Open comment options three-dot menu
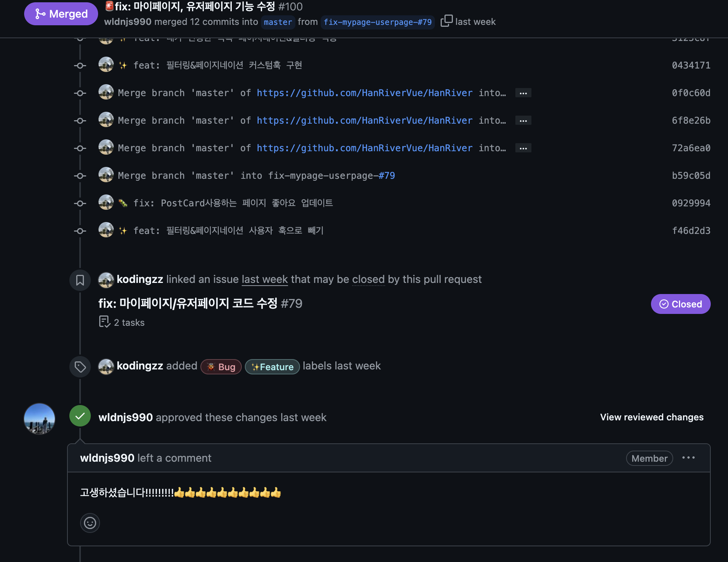 (688, 458)
